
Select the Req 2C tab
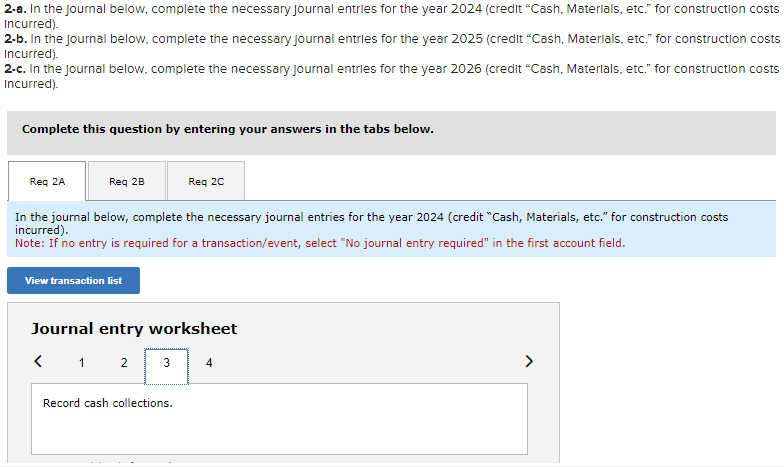coord(206,182)
